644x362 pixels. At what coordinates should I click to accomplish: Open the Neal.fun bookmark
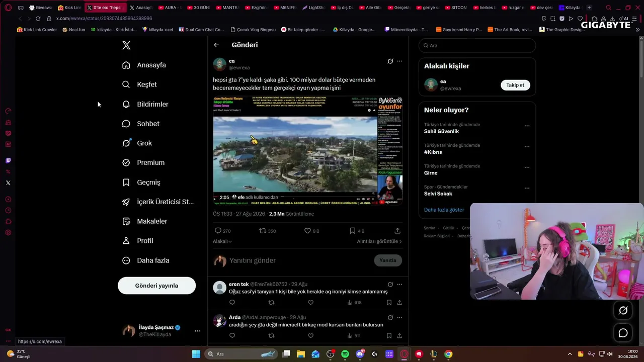[73, 30]
